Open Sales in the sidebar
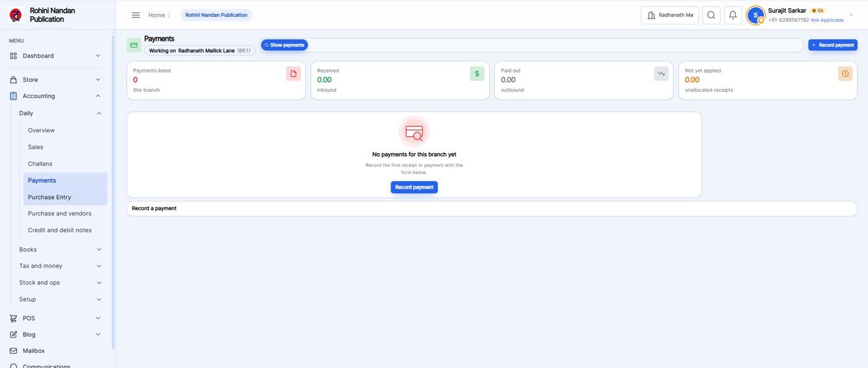Viewport: 868px width, 368px height. coord(65,147)
